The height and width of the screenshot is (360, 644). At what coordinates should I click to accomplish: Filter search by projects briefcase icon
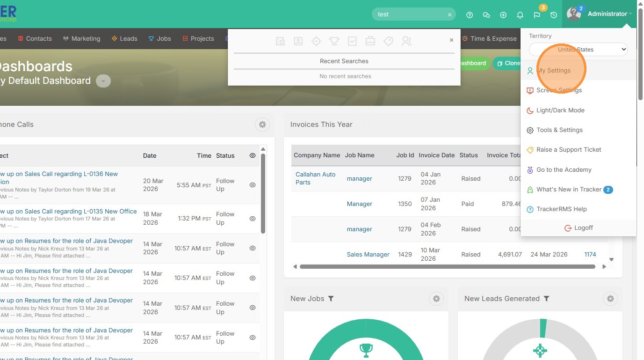click(370, 41)
